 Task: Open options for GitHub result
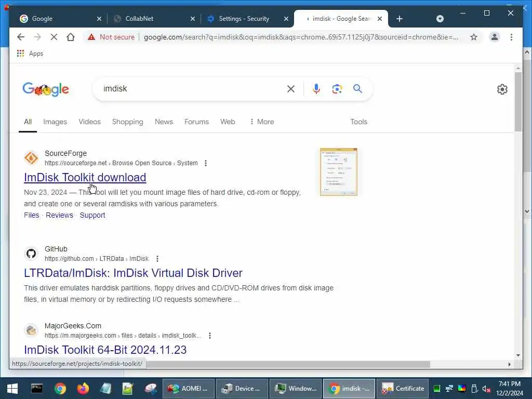[157, 259]
